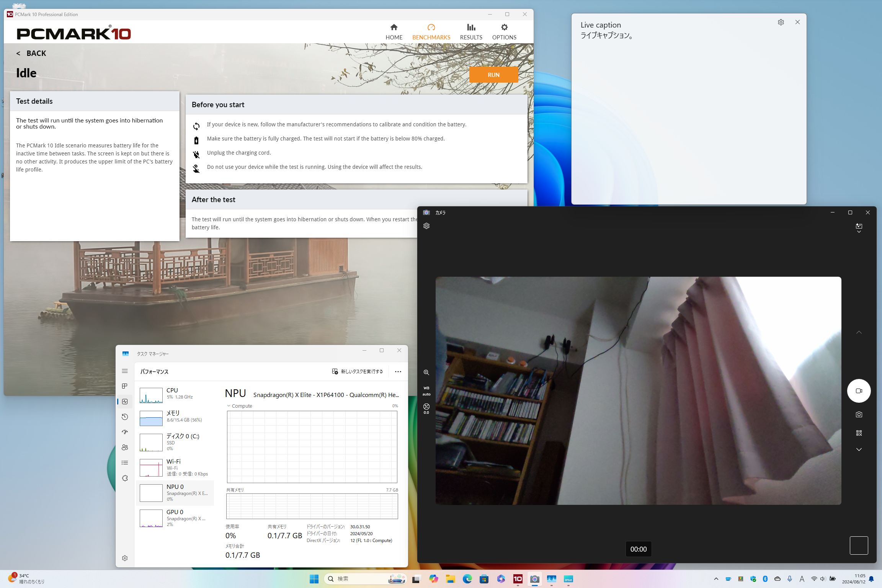The height and width of the screenshot is (588, 882).
Task: Open the RESULTS tab in PCMark
Action: [x=471, y=31]
